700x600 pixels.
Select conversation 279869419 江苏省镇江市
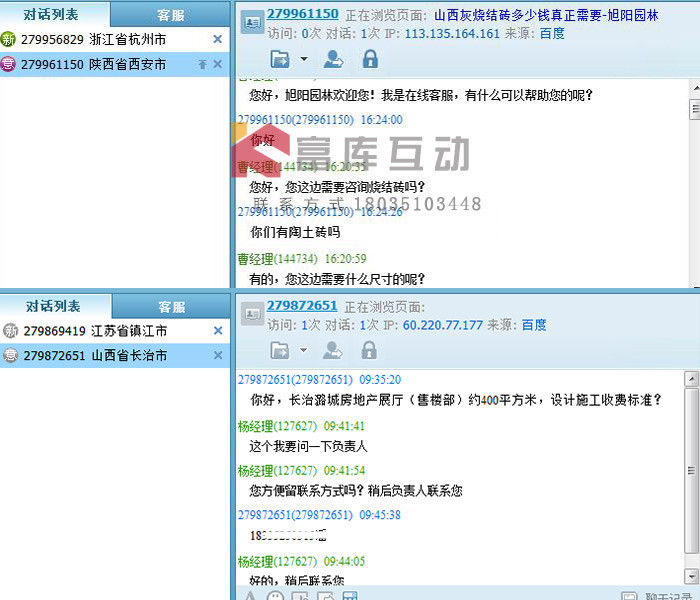coord(115,331)
